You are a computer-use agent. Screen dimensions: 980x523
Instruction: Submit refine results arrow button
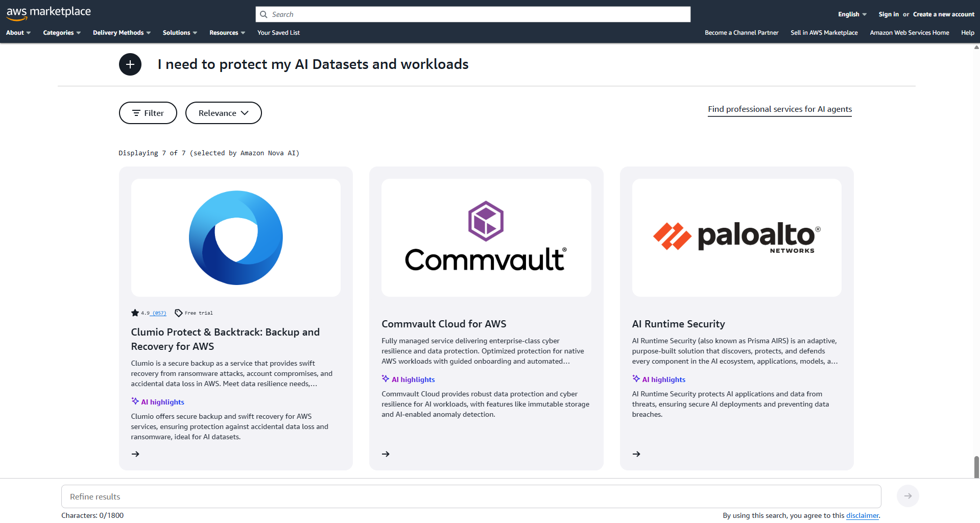tap(907, 496)
